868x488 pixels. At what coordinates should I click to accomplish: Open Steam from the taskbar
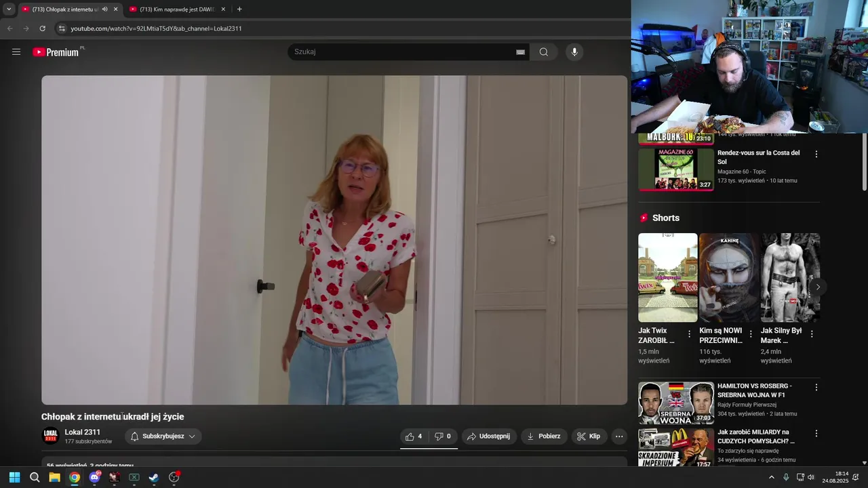coord(154,477)
